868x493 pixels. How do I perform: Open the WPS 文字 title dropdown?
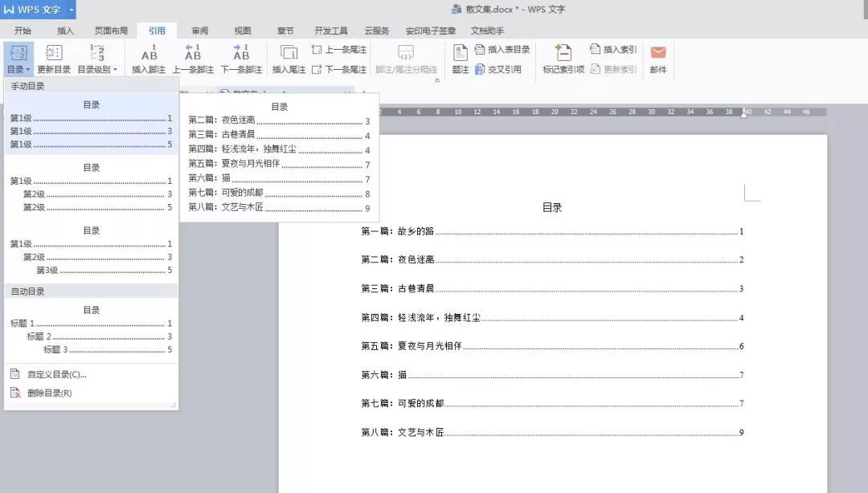tap(36, 10)
